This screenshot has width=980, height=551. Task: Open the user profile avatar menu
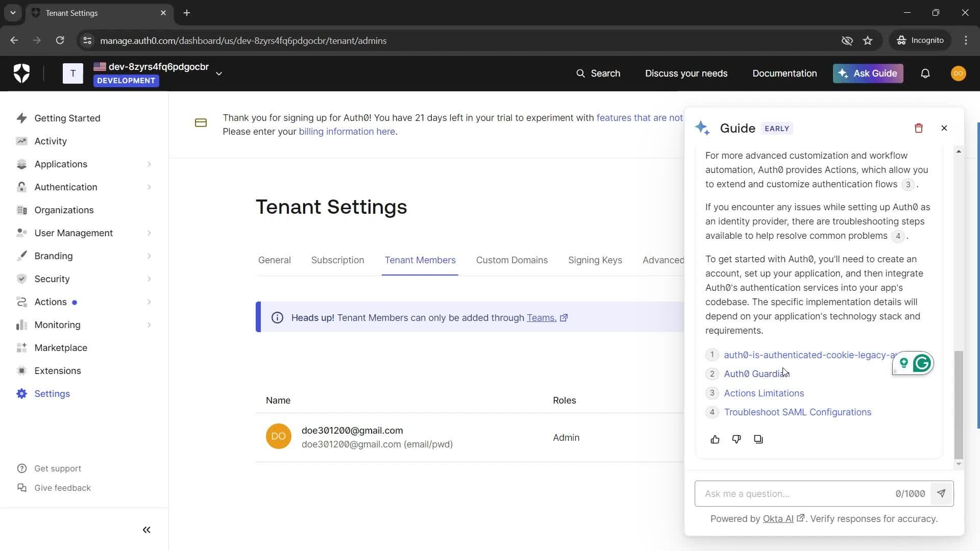pyautogui.click(x=958, y=73)
